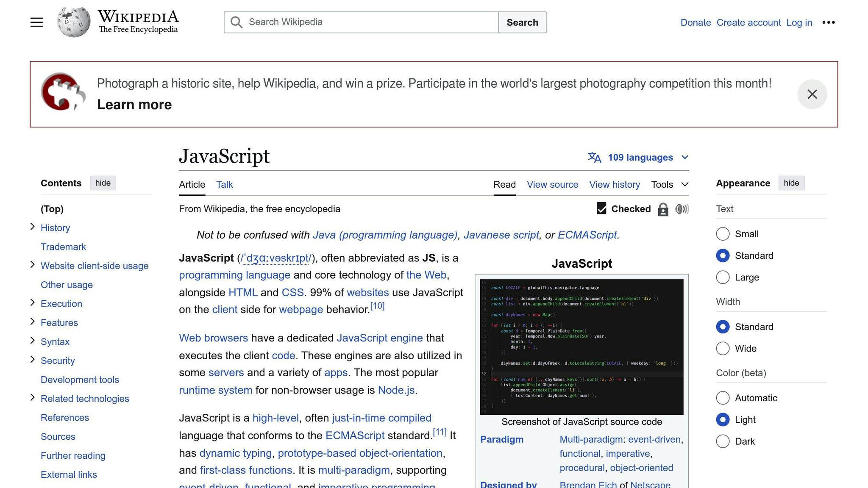Dismiss the photography competition banner

pos(812,94)
